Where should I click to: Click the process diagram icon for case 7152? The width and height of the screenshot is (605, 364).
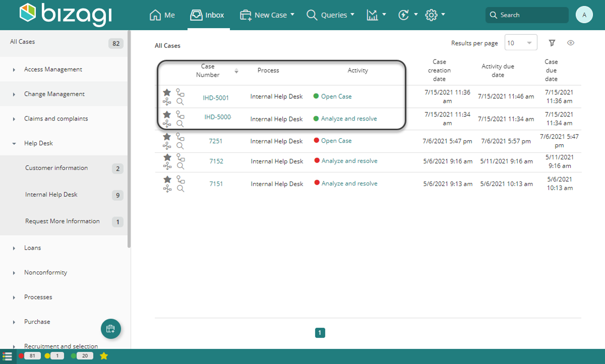(x=167, y=166)
